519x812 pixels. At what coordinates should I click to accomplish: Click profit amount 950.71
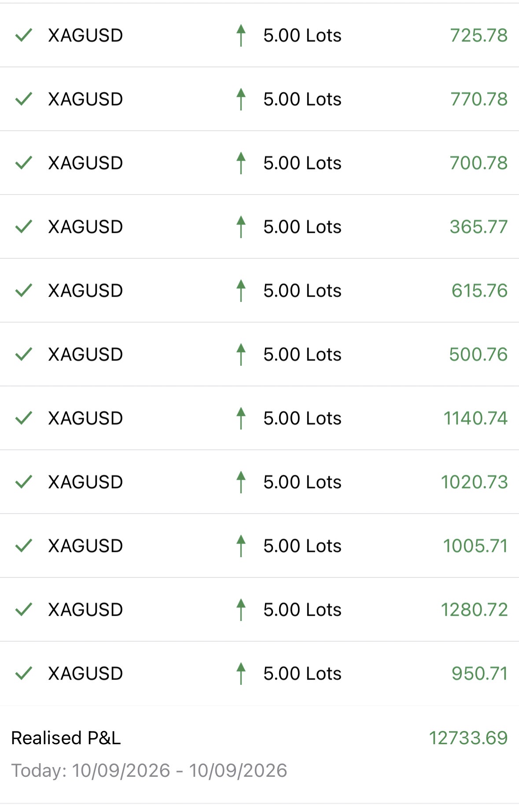[x=479, y=673]
